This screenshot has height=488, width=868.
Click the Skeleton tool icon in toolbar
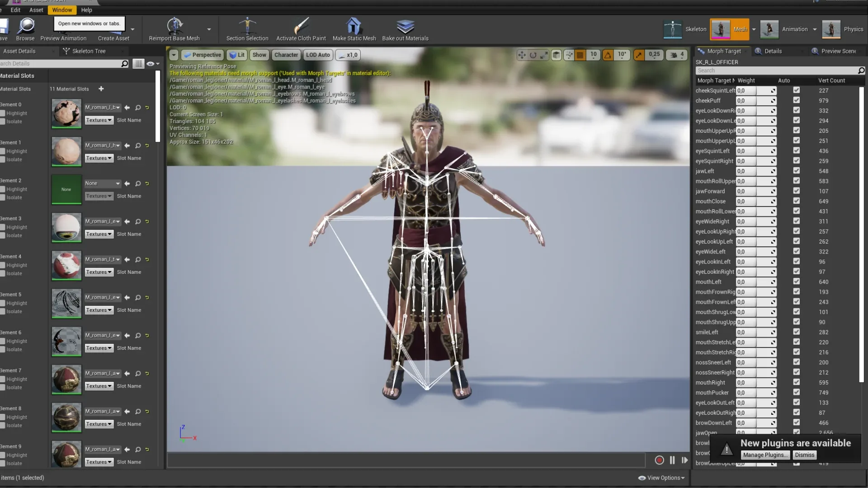672,28
